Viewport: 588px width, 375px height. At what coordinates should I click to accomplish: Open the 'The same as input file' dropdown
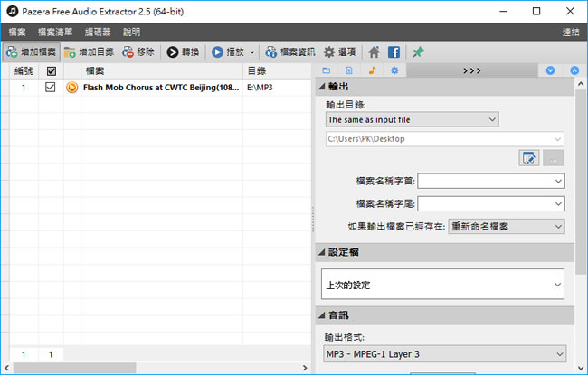pos(413,120)
